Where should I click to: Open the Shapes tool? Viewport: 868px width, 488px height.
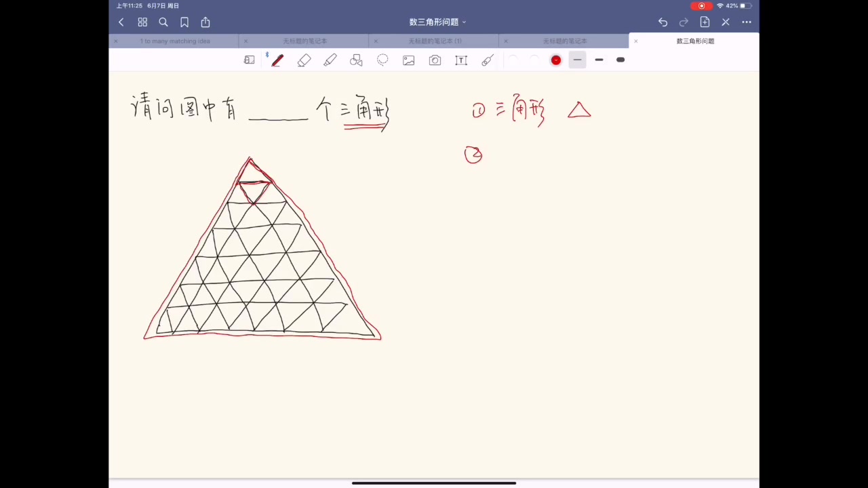(356, 60)
